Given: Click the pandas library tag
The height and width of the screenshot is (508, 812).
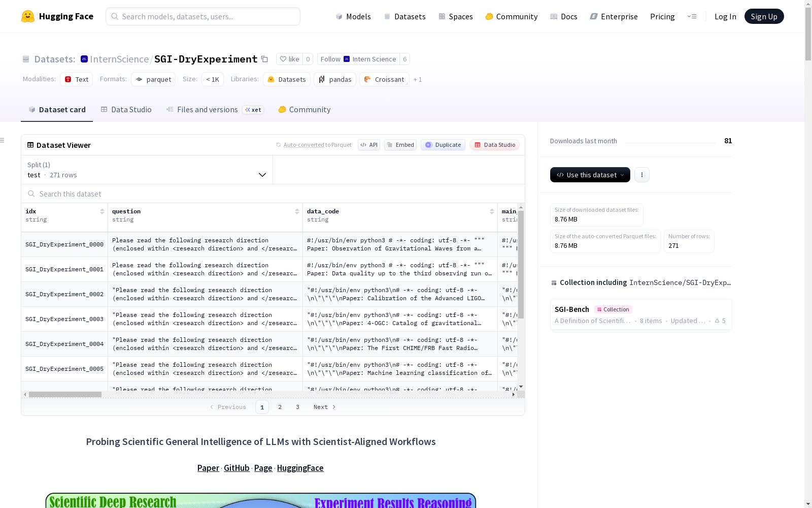Looking at the screenshot, I should (335, 79).
